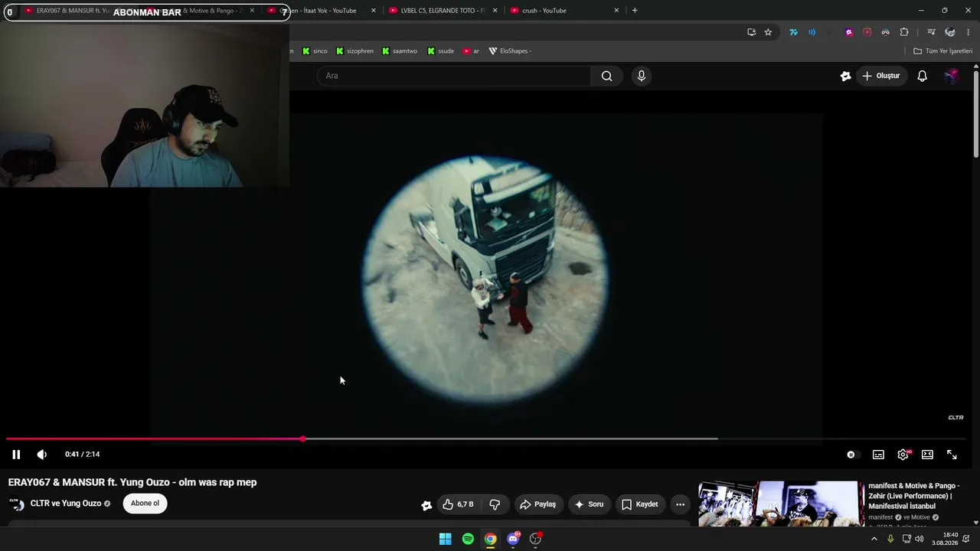Viewport: 980px width, 551px height.
Task: Click the install app icon in address bar
Action: (x=751, y=32)
